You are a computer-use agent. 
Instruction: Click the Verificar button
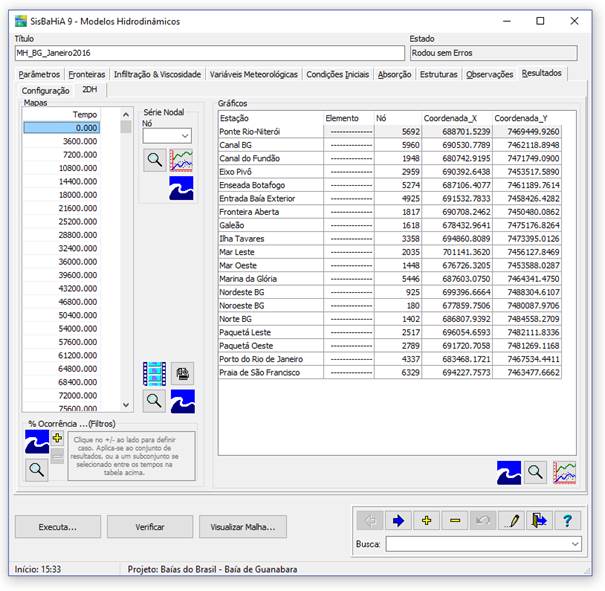pos(150,527)
